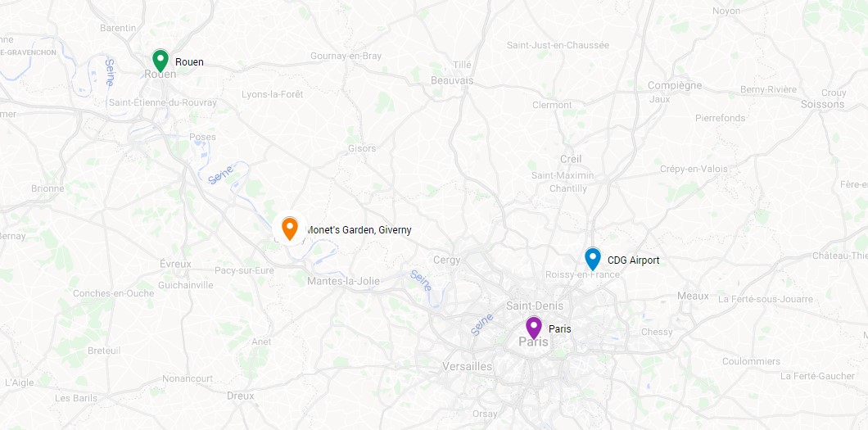Select the Gisors town label
Image resolution: width=868 pixels, height=430 pixels.
click(362, 148)
